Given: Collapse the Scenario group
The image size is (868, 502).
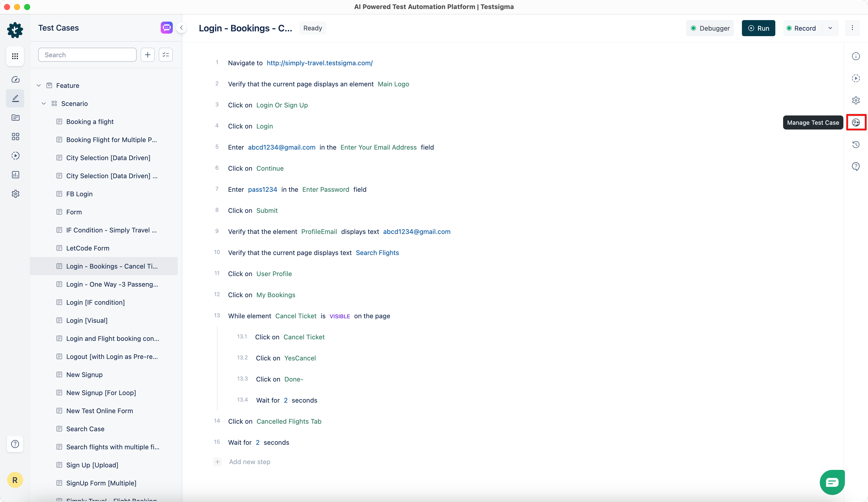Looking at the screenshot, I should (x=44, y=103).
